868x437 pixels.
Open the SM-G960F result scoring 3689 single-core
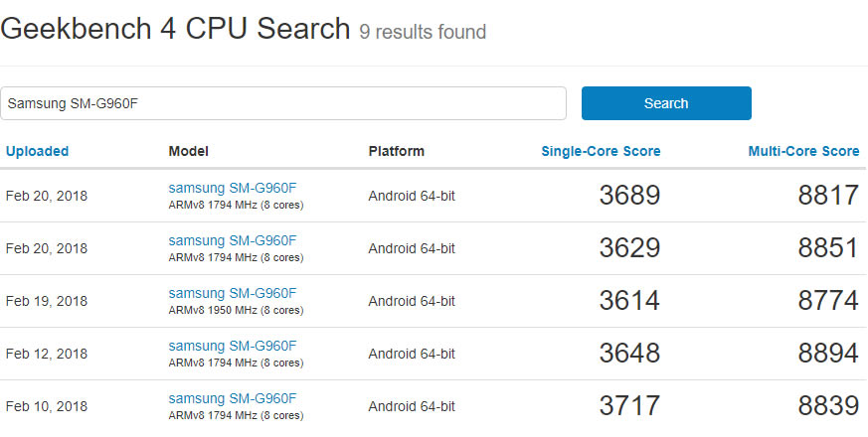(233, 187)
